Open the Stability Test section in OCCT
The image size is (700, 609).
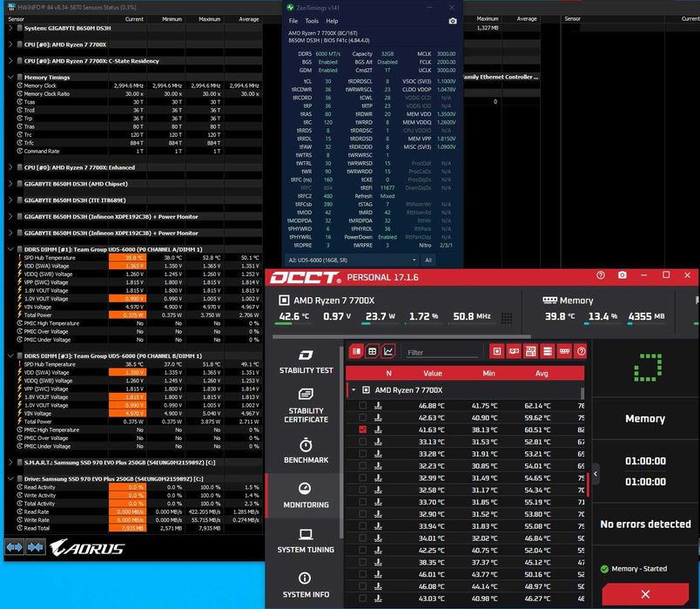[306, 362]
